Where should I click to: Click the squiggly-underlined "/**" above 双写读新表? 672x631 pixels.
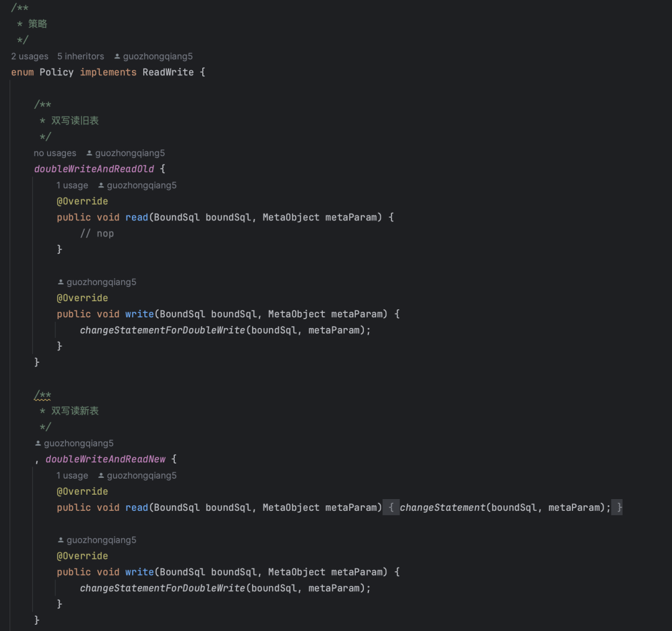(x=42, y=395)
